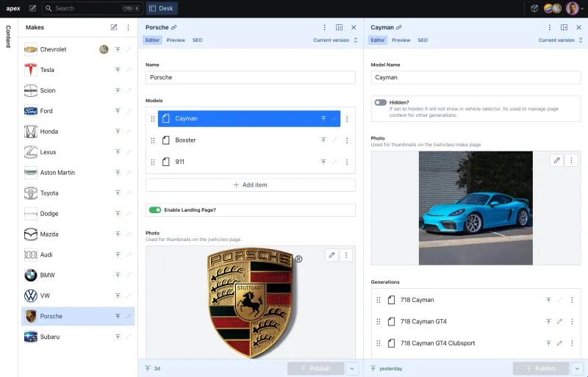Click Add item under Models
Image resolution: width=588 pixels, height=377 pixels.
pos(251,185)
